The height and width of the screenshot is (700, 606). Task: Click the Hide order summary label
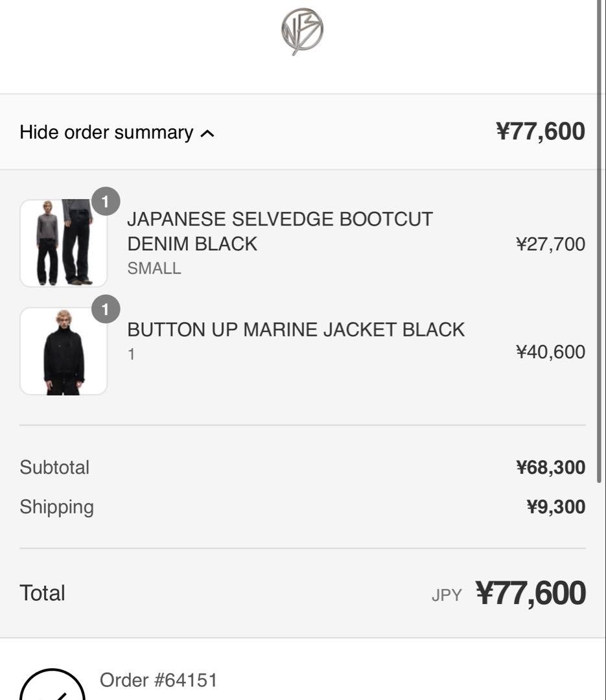pos(106,132)
